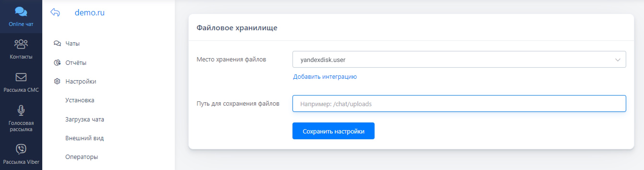
Task: Click the Контакты people icon
Action: coord(21,44)
